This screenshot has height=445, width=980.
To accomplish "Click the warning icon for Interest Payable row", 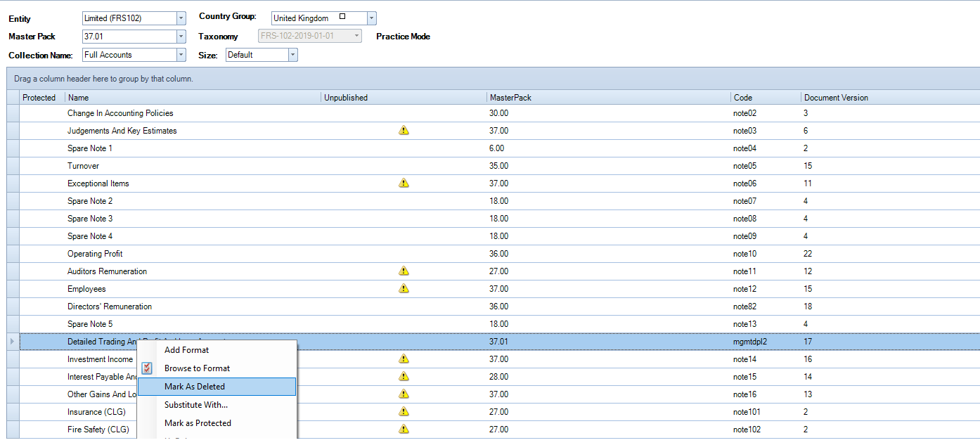I will (x=404, y=376).
